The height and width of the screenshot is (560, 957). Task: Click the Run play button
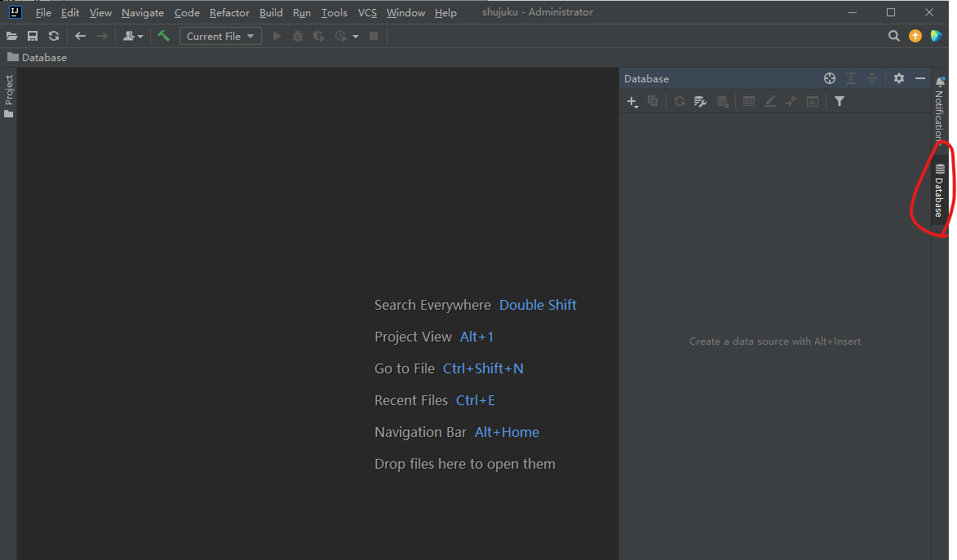(277, 36)
